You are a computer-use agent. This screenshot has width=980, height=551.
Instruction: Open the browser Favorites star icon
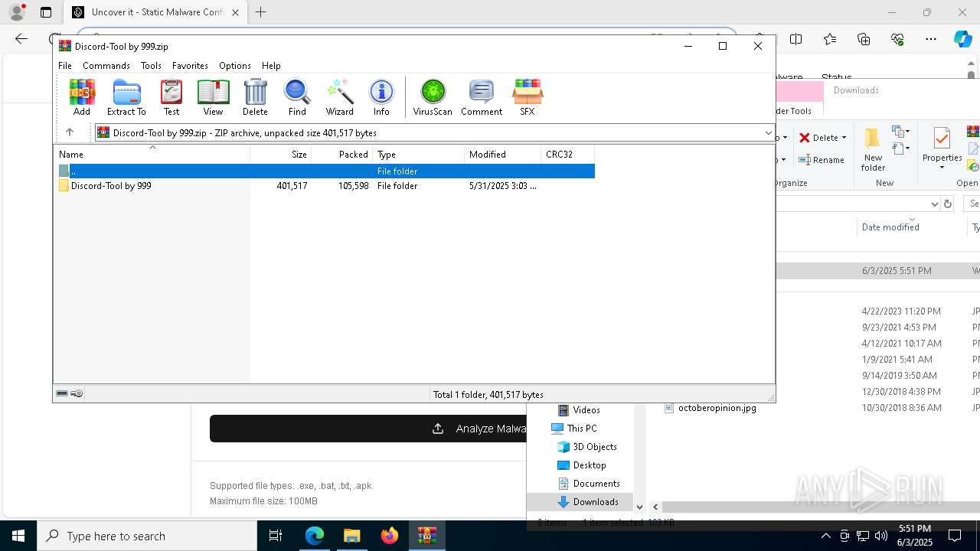[830, 39]
